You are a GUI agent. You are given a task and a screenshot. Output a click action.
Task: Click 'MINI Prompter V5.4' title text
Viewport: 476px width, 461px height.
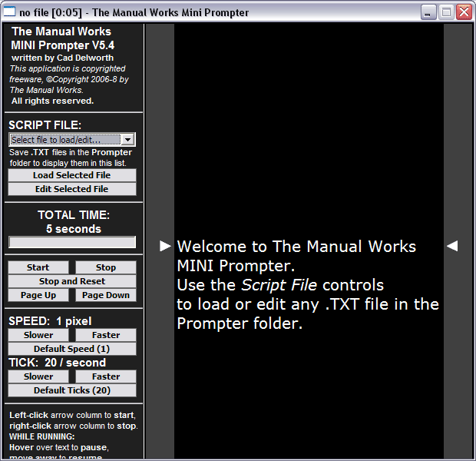click(x=62, y=45)
